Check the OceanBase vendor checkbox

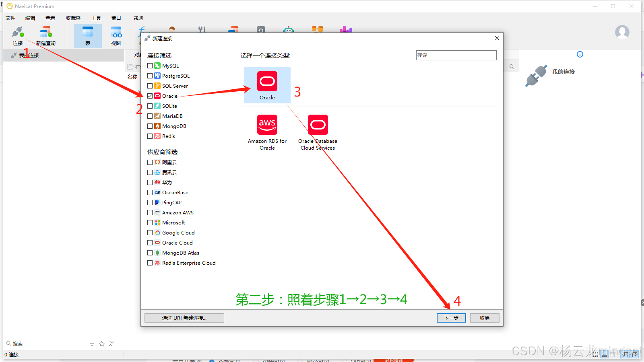(x=150, y=192)
